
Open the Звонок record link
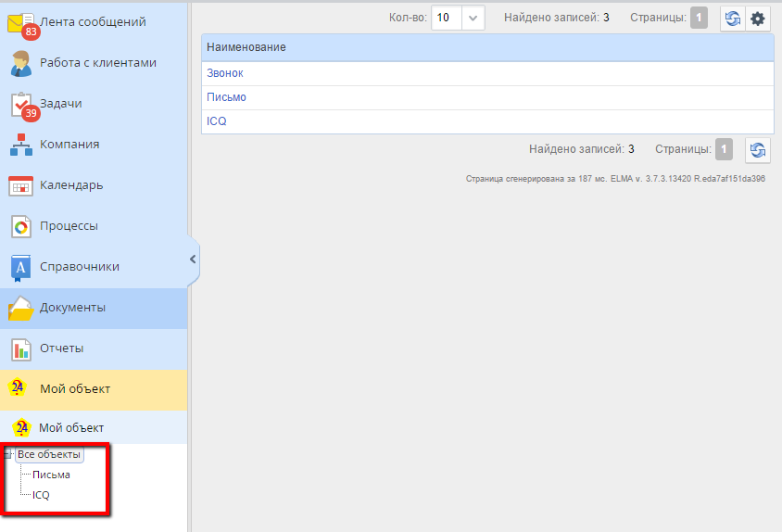pos(225,73)
